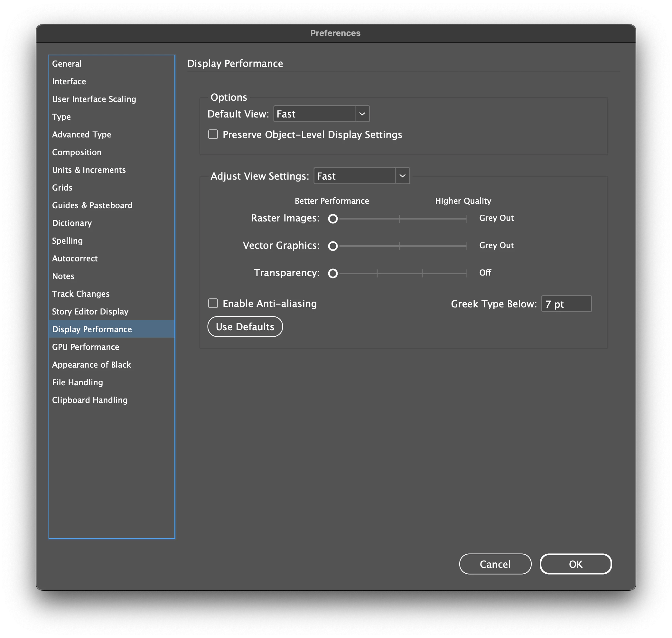
Task: Open the Appearance of Black category
Action: pyautogui.click(x=91, y=365)
